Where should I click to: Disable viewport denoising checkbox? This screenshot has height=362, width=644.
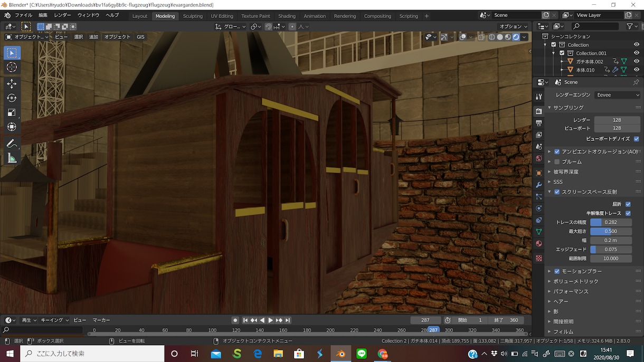point(636,139)
